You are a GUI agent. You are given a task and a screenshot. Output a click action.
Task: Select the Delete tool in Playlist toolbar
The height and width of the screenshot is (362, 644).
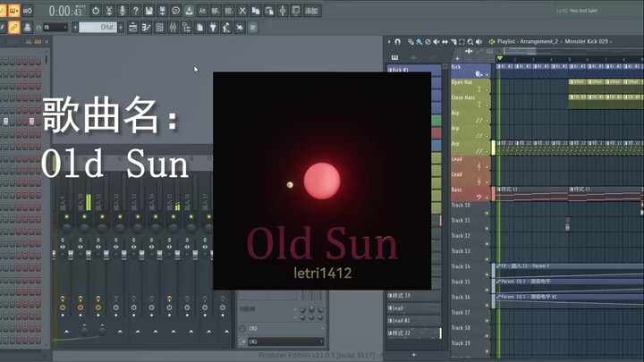(428, 41)
